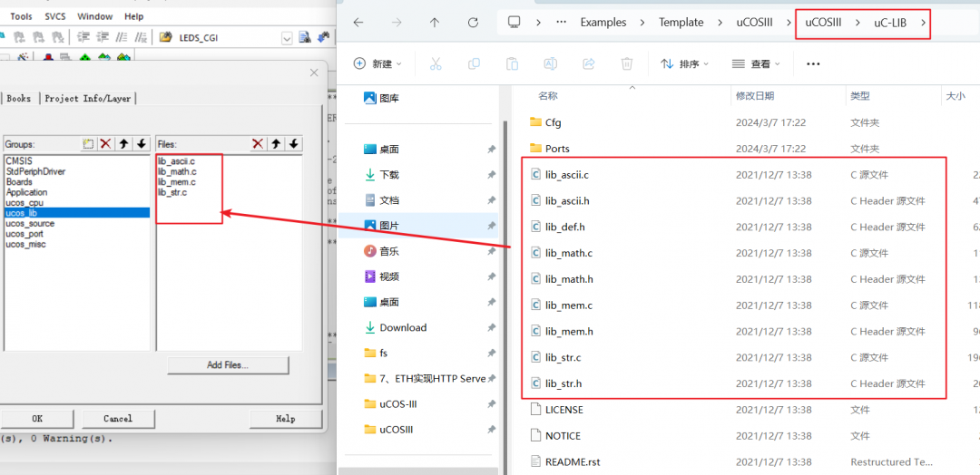Click the find-in-files folder icon before LEDS_CGI

[166, 37]
